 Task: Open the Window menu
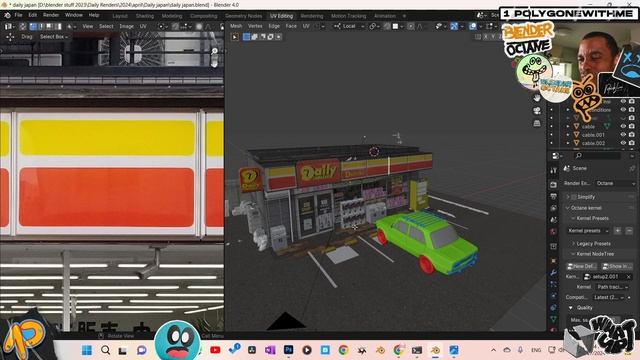tap(74, 15)
